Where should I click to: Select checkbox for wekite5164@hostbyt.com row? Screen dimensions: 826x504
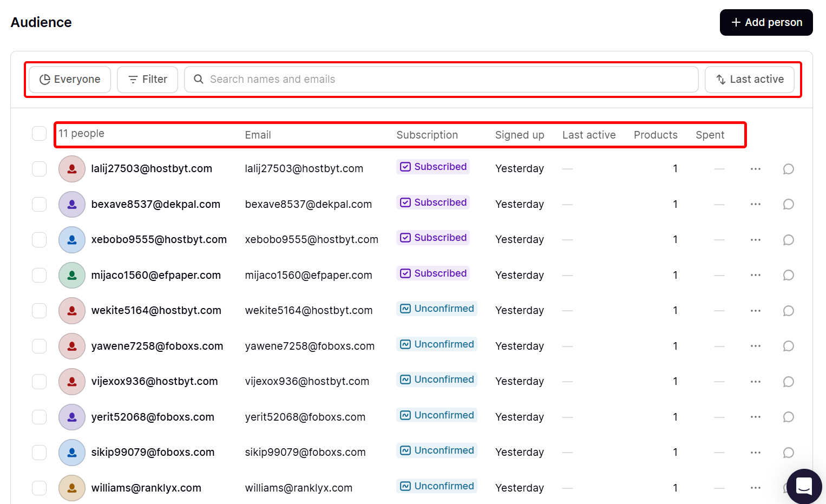(x=39, y=311)
